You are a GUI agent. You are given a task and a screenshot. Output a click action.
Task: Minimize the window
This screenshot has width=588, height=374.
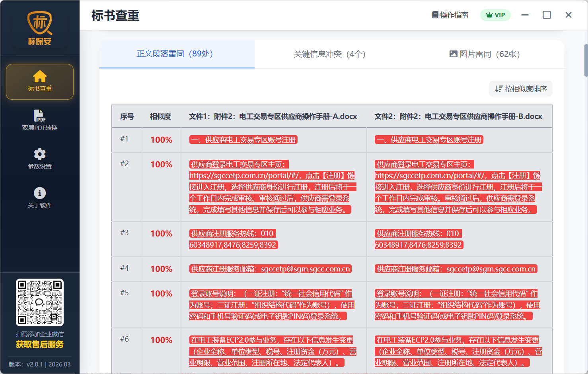tap(525, 15)
